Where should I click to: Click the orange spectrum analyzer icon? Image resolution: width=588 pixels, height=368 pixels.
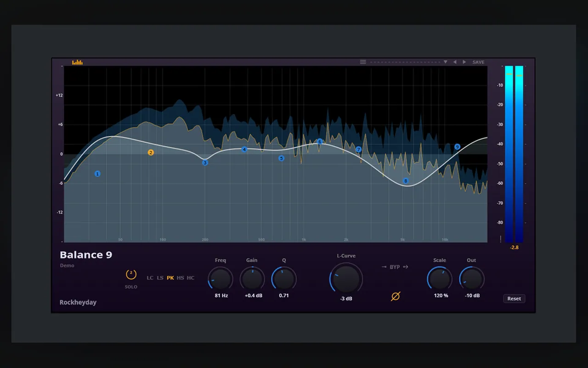coord(78,62)
